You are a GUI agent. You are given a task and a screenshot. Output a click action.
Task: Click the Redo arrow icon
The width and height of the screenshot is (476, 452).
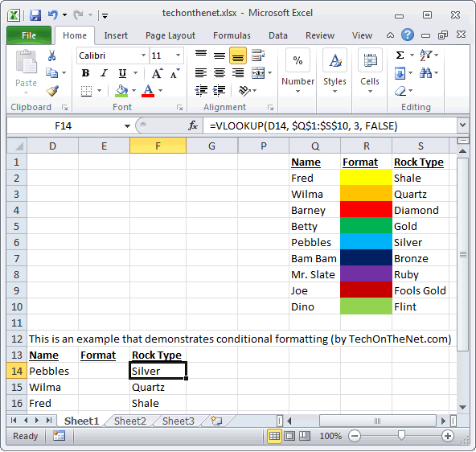78,14
